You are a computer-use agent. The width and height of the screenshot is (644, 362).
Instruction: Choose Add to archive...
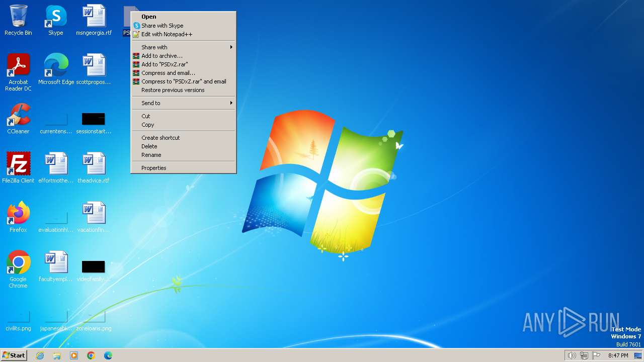click(x=184, y=56)
